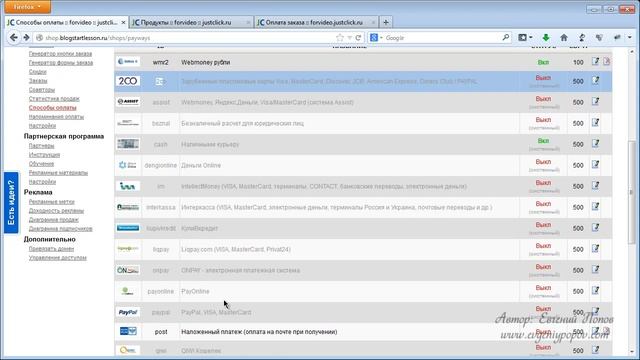The image size is (640, 360).
Task: Open Управление доступом link
Action: pos(57,257)
